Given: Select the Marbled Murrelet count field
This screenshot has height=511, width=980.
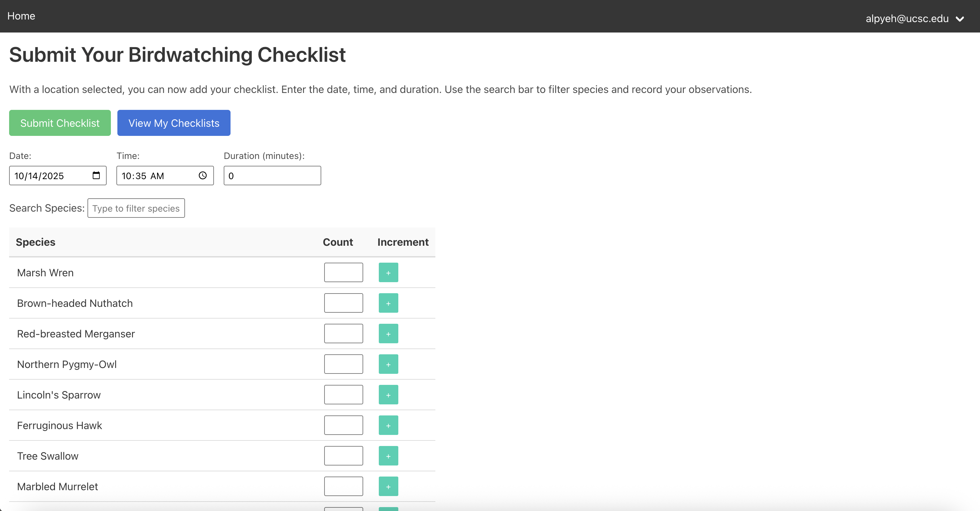Looking at the screenshot, I should pos(343,486).
